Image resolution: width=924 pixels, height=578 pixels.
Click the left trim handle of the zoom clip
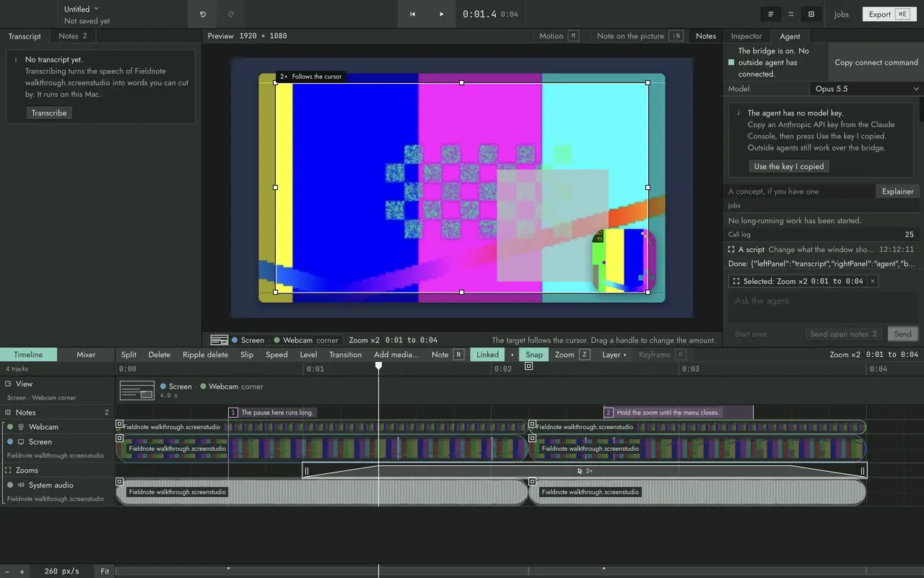306,471
